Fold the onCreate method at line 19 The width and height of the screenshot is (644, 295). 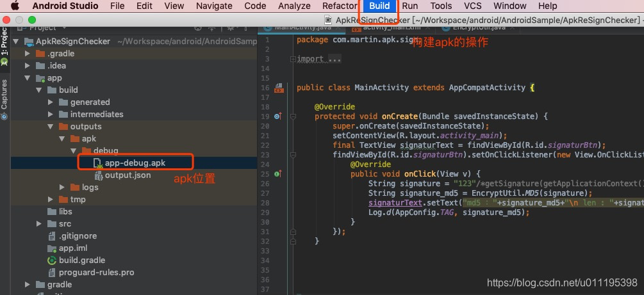click(293, 116)
